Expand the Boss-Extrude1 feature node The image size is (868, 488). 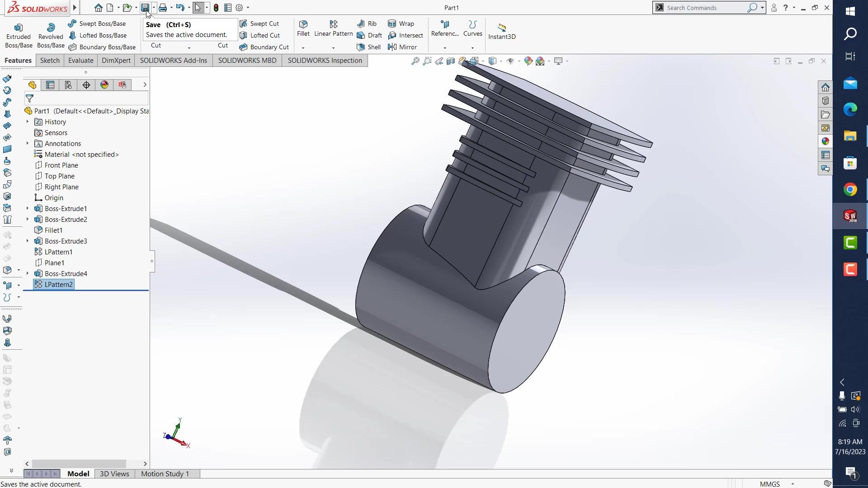point(27,208)
